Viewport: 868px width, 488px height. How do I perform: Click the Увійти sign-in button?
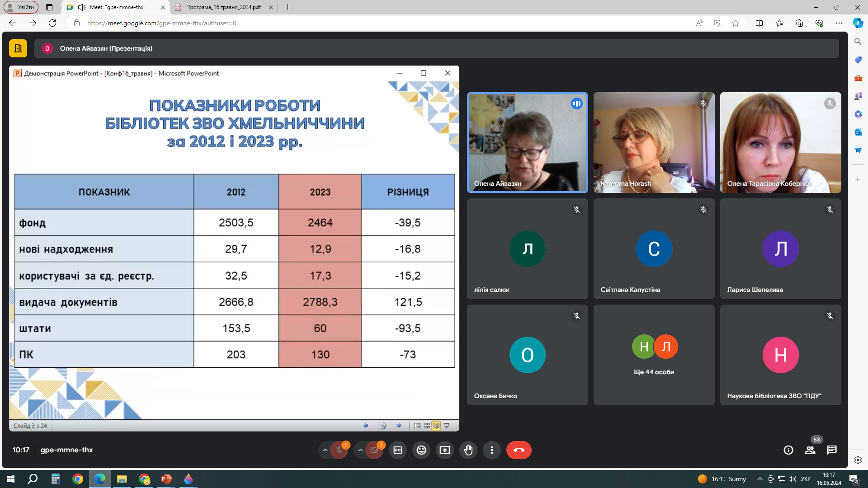click(21, 7)
